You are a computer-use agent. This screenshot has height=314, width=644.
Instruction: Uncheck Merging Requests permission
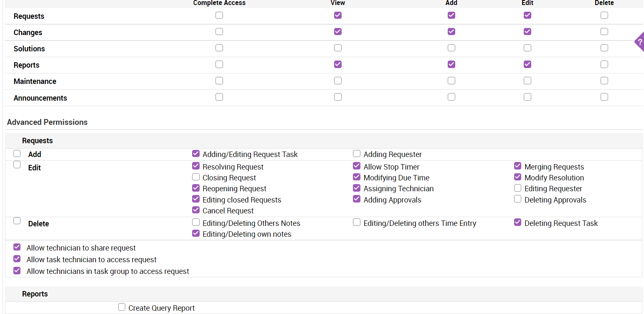point(518,166)
